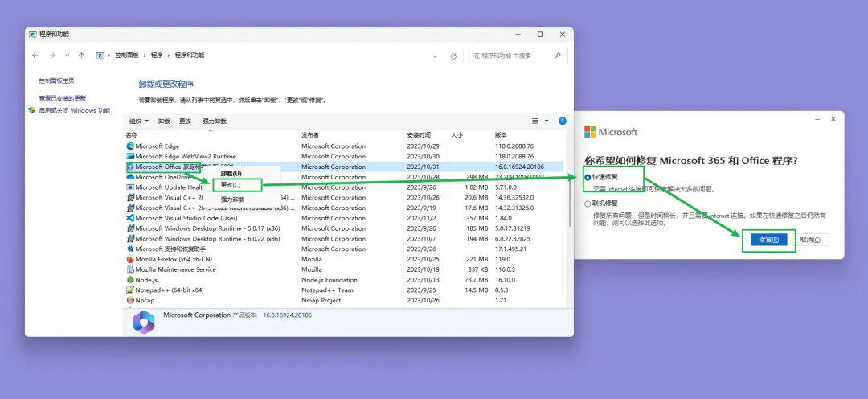868x399 pixels.
Task: Select the Nmap Project publisher cell
Action: click(321, 300)
